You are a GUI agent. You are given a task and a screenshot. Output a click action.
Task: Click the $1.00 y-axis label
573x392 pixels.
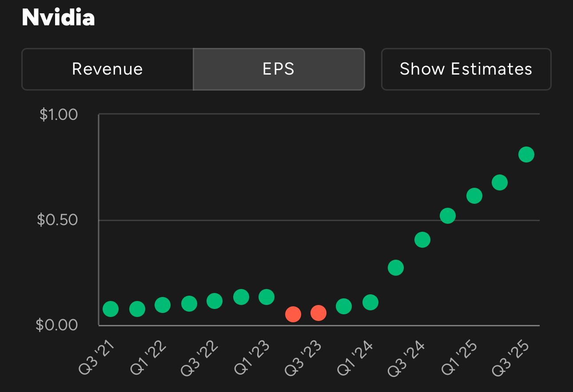pyautogui.click(x=59, y=115)
